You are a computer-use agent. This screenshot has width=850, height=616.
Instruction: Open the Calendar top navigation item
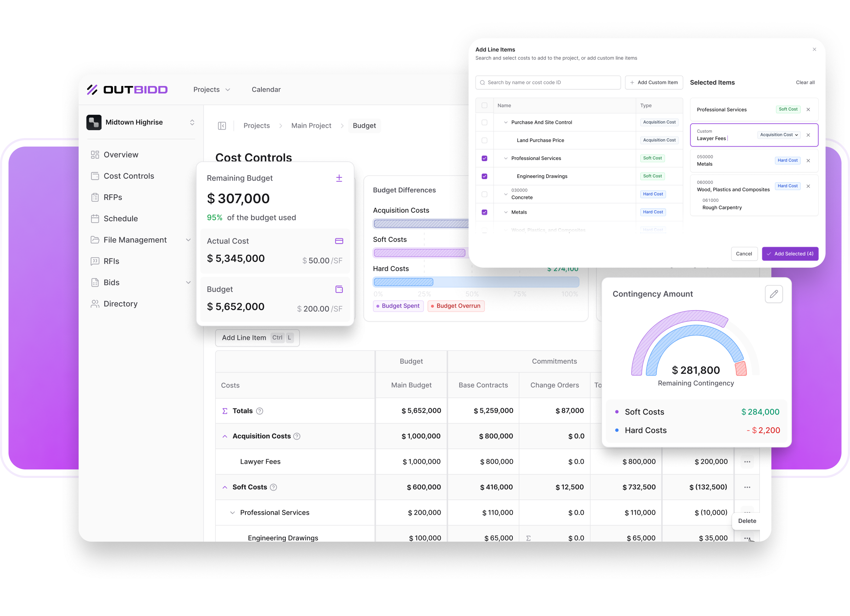click(x=266, y=90)
